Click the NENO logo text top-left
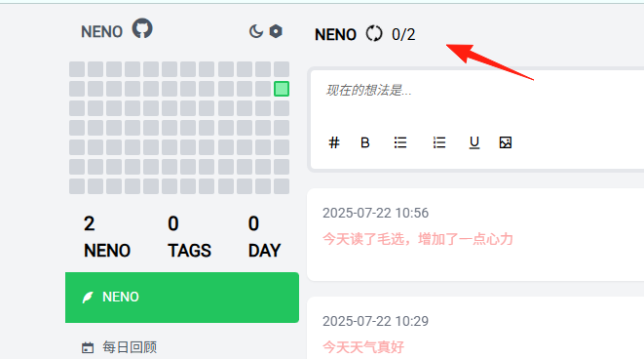Image resolution: width=644 pixels, height=359 pixels. 102,31
